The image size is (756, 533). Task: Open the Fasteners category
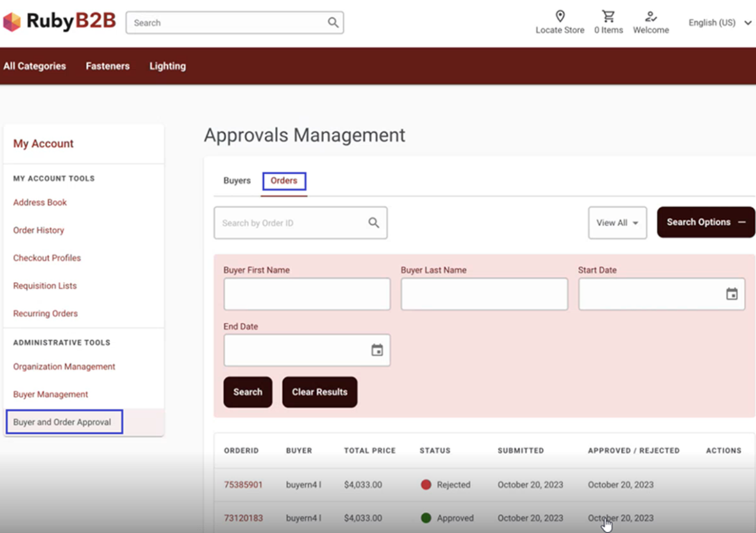[x=108, y=66]
